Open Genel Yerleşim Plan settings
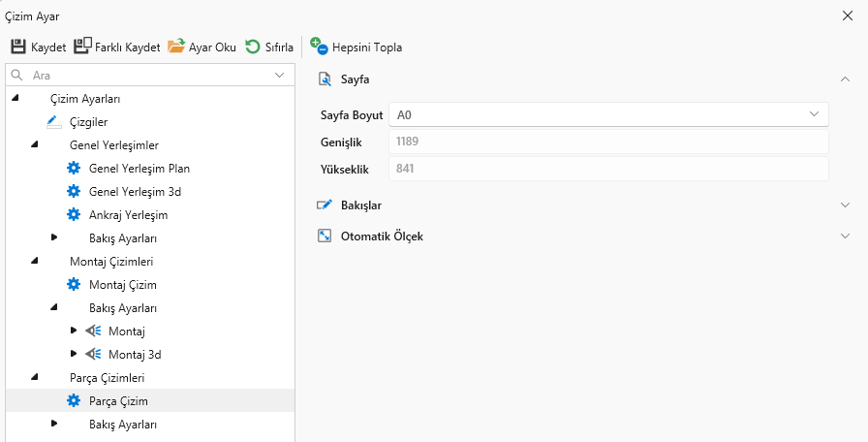This screenshot has width=868, height=442. pos(139,168)
